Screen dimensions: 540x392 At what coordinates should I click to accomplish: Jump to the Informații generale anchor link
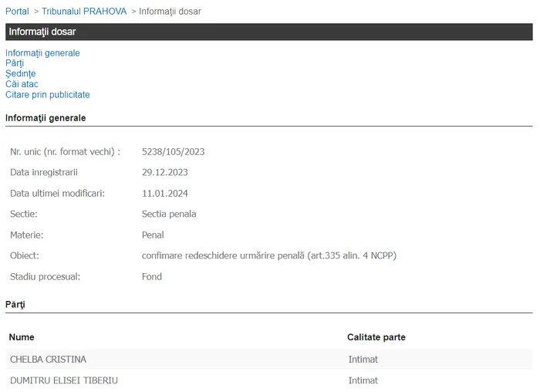(x=42, y=53)
